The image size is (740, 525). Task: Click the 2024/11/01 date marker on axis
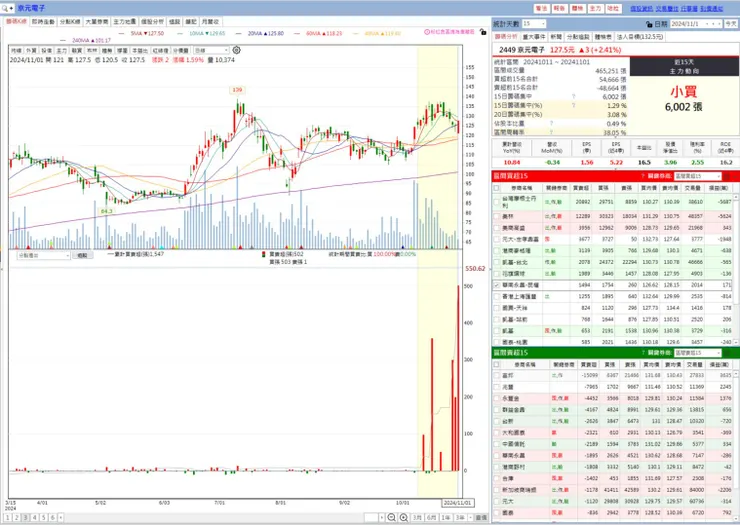[x=457, y=503]
